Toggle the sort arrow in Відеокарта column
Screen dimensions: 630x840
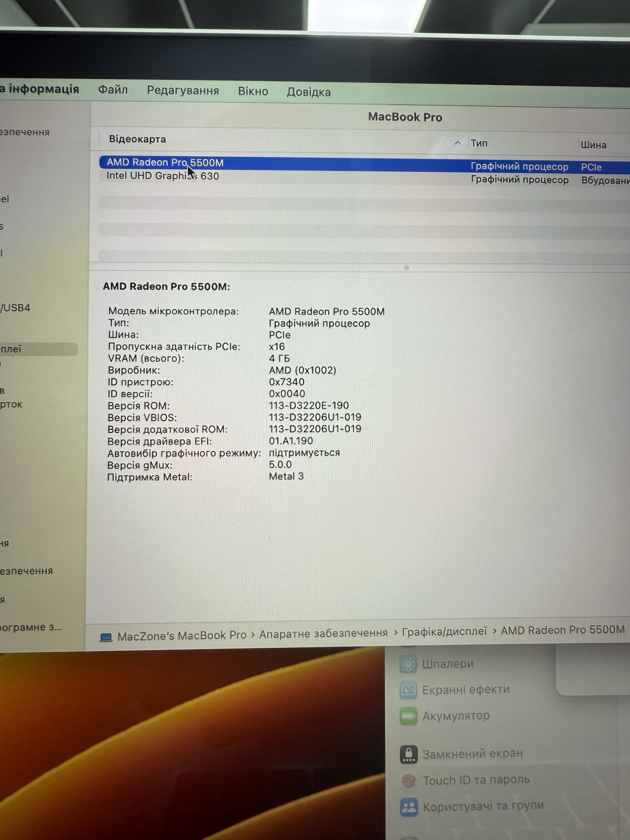[x=458, y=143]
